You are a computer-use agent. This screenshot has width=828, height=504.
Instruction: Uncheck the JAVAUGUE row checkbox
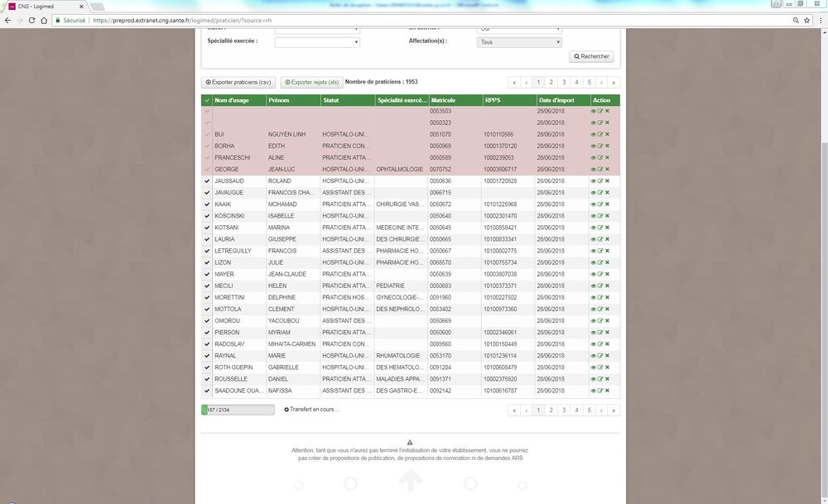(x=207, y=193)
